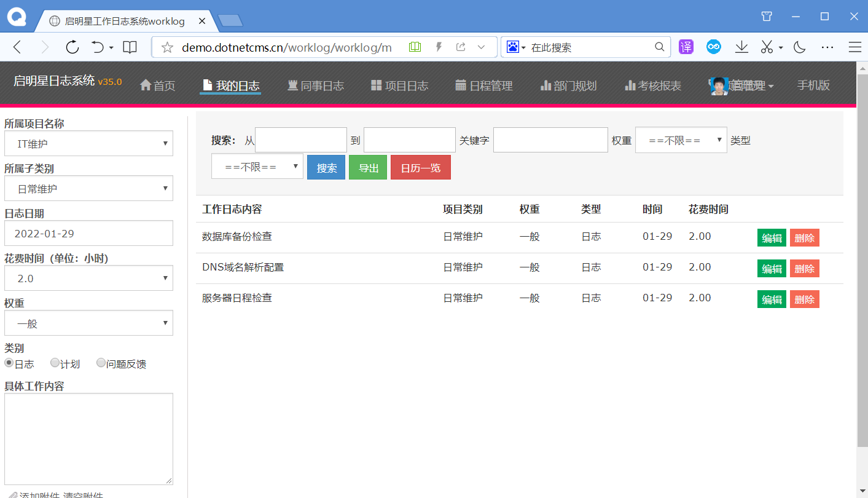Image resolution: width=868 pixels, height=498 pixels.
Task: Click the scissors screenshot tool icon
Action: (767, 47)
